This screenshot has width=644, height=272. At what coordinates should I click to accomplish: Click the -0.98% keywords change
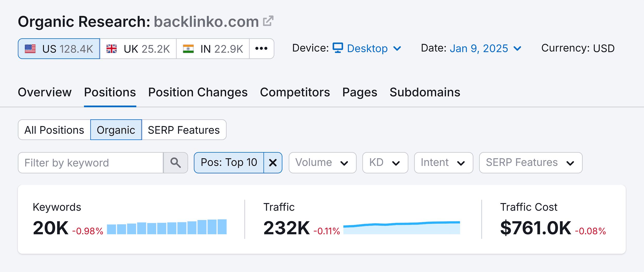tap(88, 231)
